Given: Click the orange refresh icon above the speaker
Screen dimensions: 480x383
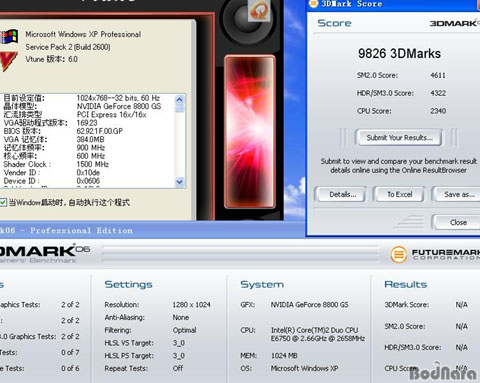Looking at the screenshot, I should pos(259,10).
